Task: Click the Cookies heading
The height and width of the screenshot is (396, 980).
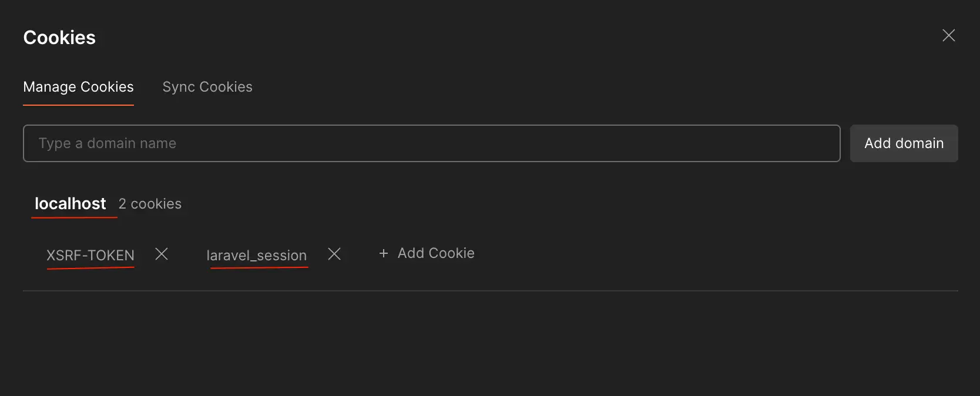Action: (x=59, y=37)
